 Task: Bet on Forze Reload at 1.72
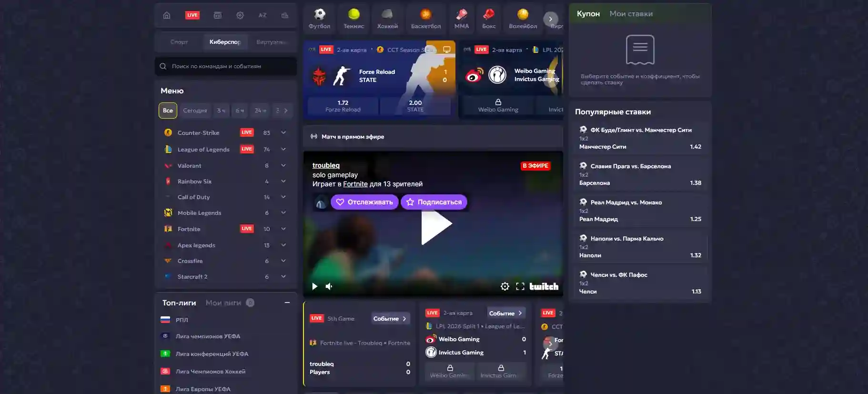pos(343,106)
